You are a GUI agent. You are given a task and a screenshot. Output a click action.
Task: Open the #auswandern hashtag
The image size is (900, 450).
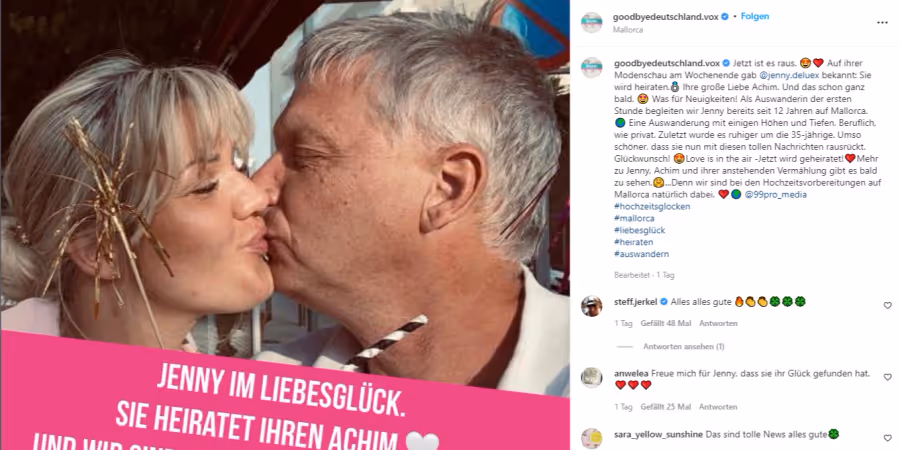(641, 254)
